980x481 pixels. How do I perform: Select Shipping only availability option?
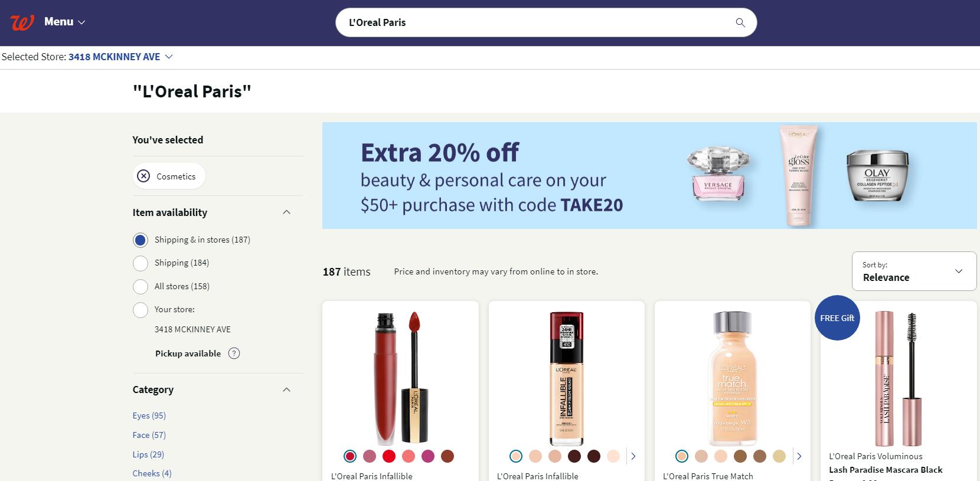click(x=141, y=263)
